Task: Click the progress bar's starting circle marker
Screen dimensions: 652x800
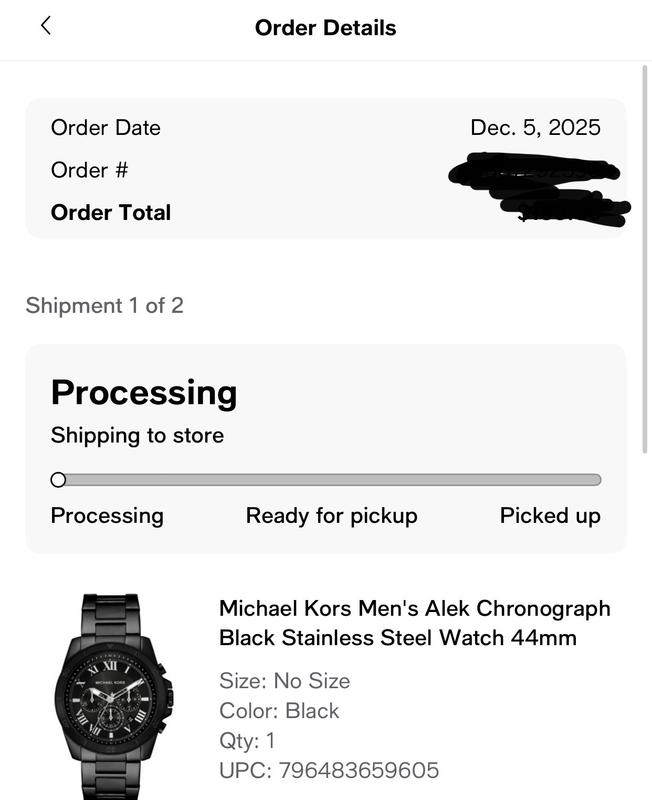Action: (58, 480)
